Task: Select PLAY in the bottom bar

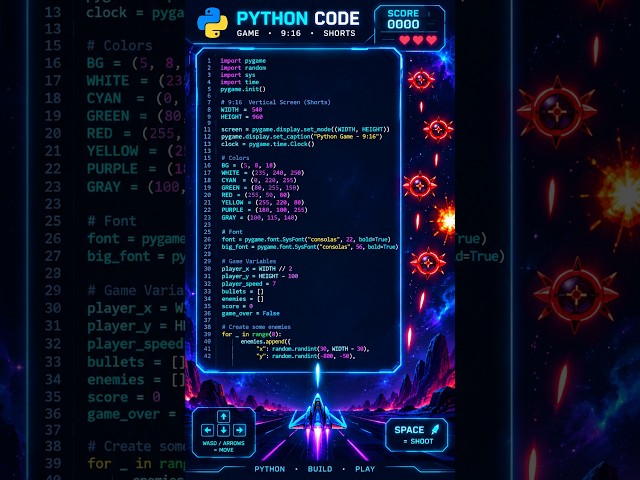Action: 365,469
